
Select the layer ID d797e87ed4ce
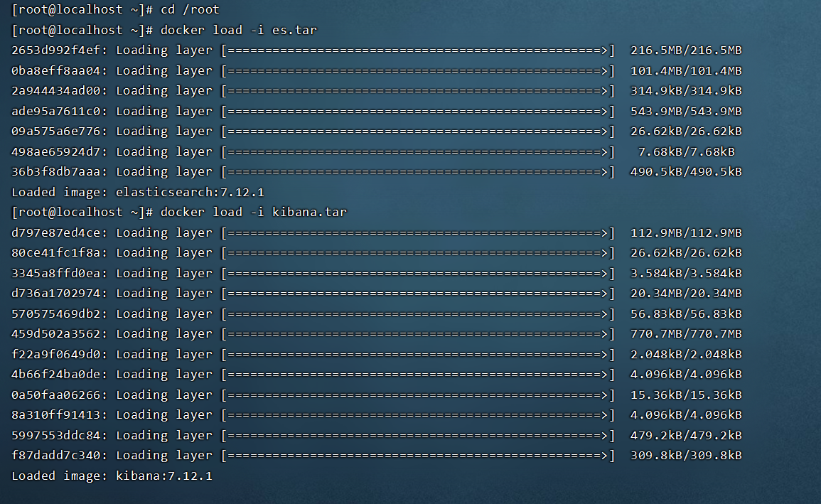click(55, 232)
